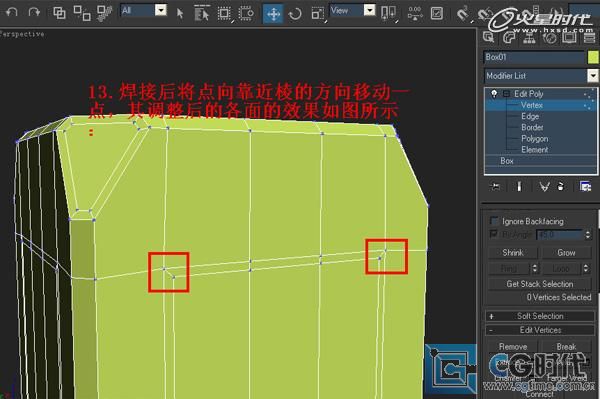Select the Polygon sub-object level

pos(534,138)
